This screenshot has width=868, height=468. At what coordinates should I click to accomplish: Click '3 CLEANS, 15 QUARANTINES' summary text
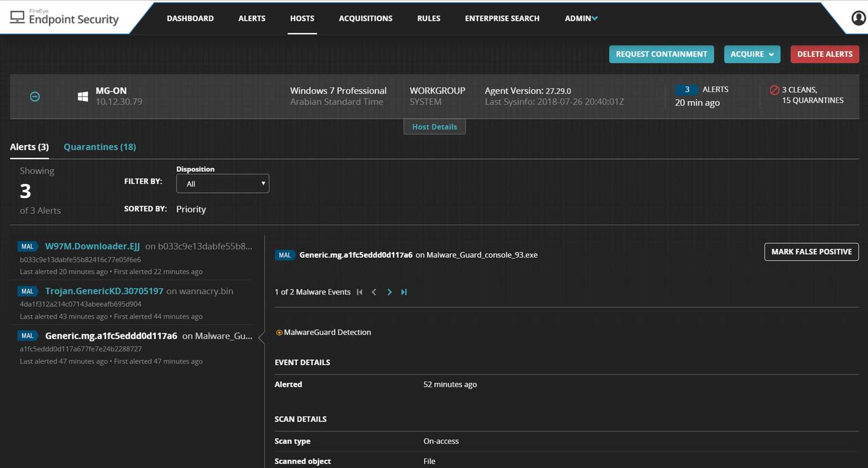click(x=813, y=95)
